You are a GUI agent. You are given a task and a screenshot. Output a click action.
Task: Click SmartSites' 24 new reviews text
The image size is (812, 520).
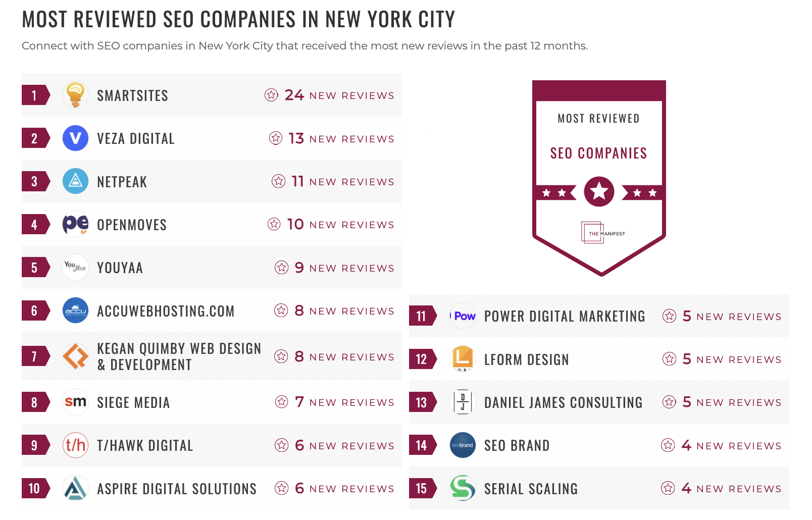[x=339, y=95]
